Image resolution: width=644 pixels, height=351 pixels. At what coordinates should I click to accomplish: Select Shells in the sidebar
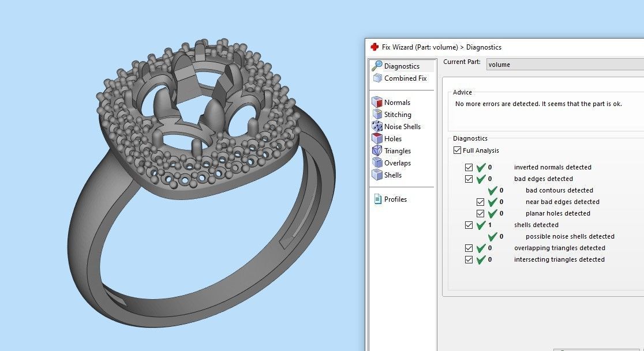(392, 175)
